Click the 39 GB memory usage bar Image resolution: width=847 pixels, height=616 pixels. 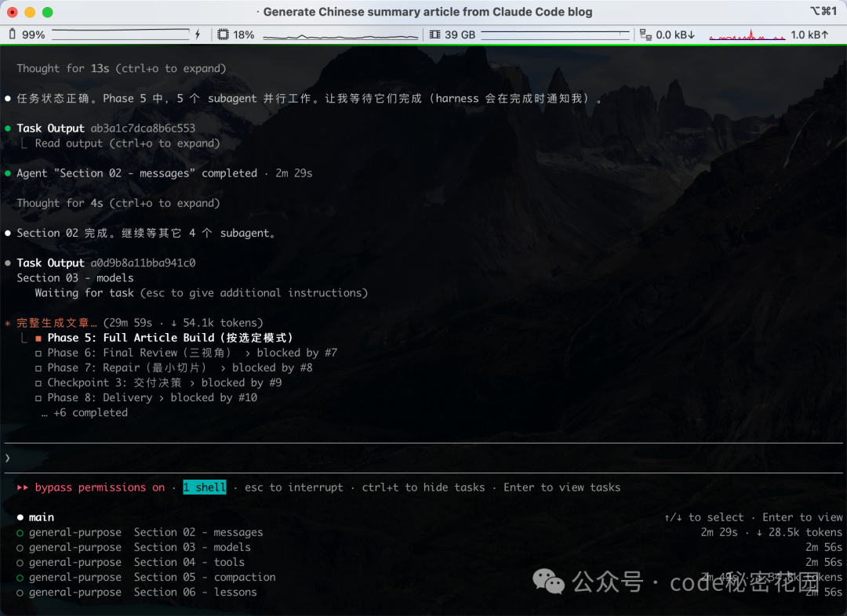[x=555, y=34]
